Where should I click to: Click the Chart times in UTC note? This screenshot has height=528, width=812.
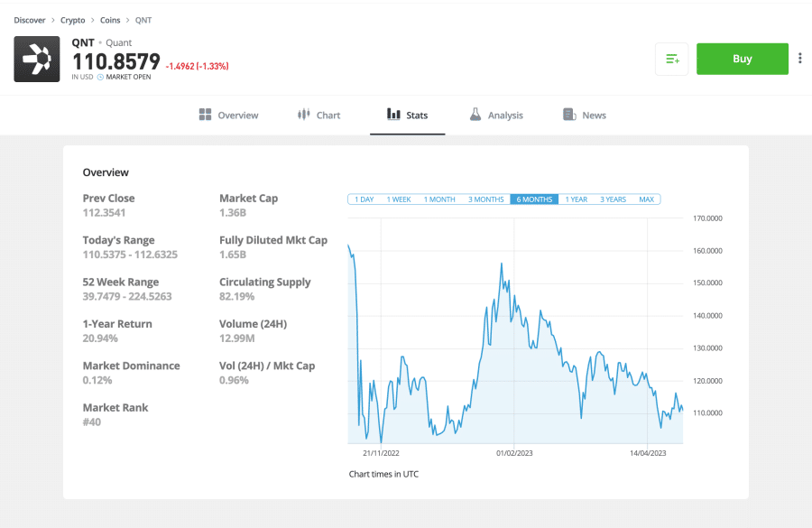(383, 474)
